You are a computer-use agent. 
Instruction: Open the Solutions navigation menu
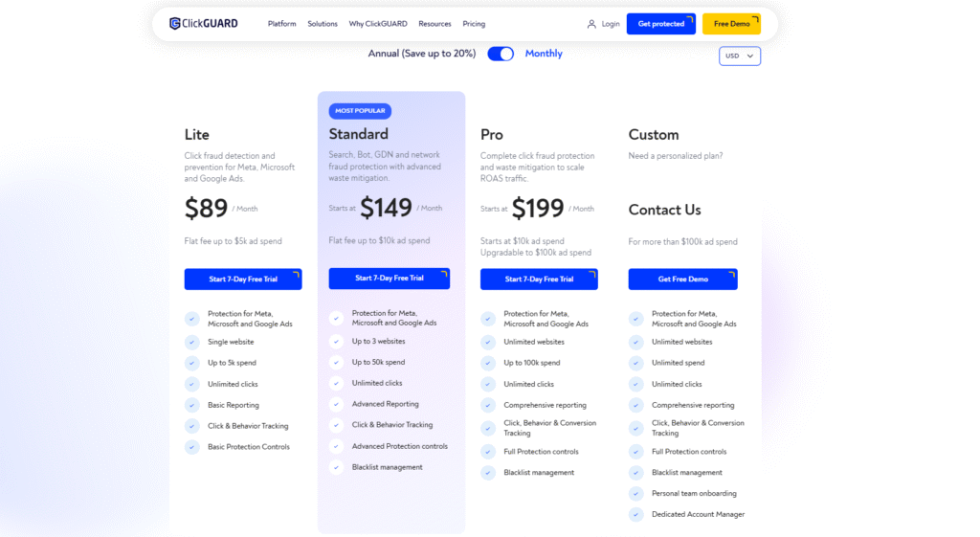323,24
